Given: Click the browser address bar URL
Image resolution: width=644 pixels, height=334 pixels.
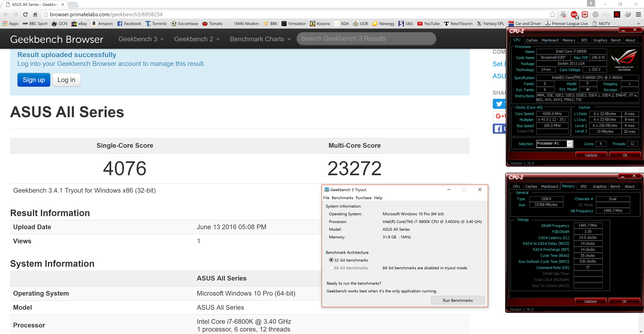Looking at the screenshot, I should coord(106,14).
